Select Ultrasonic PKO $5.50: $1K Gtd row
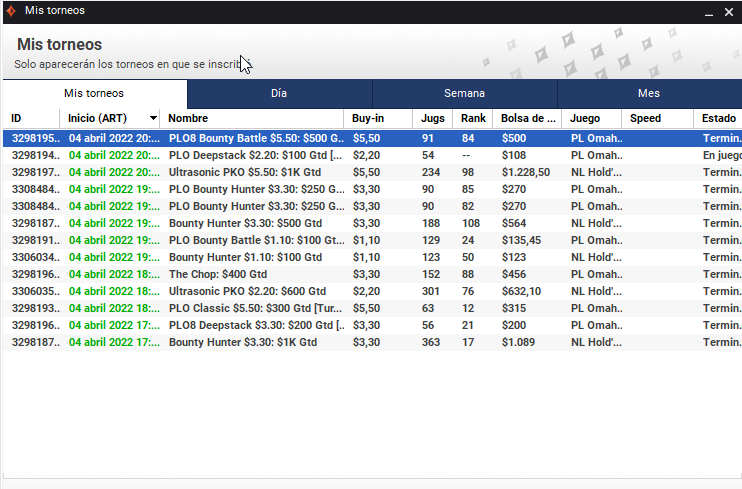The width and height of the screenshot is (742, 489). 372,172
